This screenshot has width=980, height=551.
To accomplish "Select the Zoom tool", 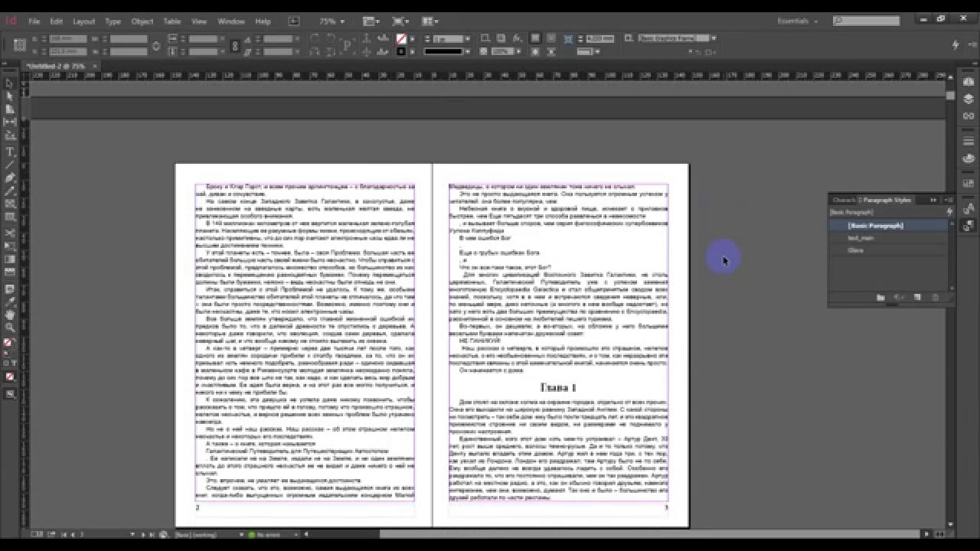I will [x=10, y=328].
